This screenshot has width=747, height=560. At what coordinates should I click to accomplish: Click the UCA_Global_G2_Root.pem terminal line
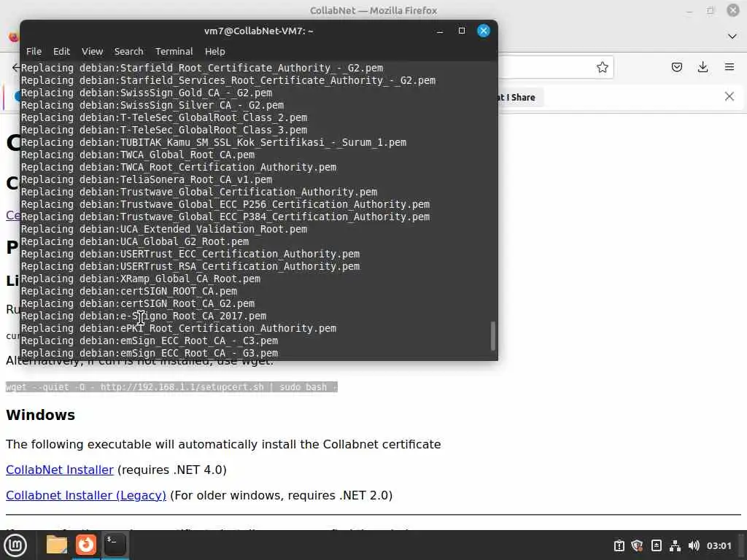pyautogui.click(x=135, y=242)
